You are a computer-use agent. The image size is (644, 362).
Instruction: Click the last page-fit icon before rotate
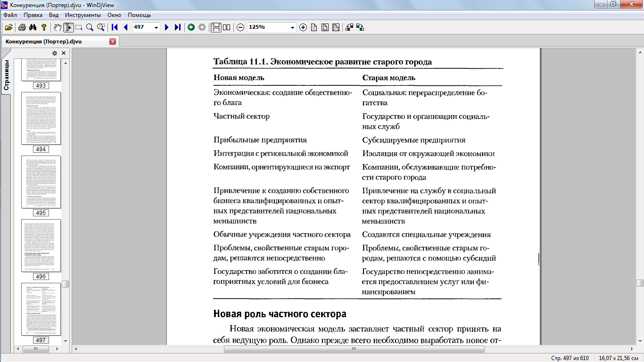(x=336, y=27)
